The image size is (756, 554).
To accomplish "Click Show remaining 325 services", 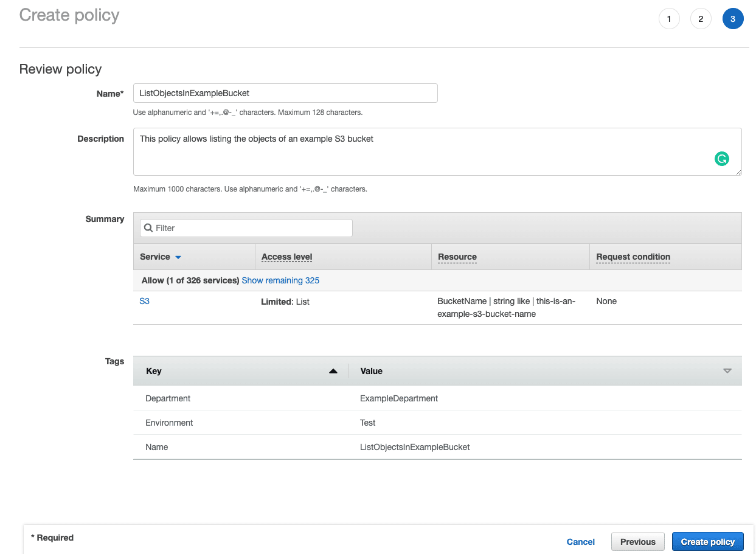I will tap(280, 280).
